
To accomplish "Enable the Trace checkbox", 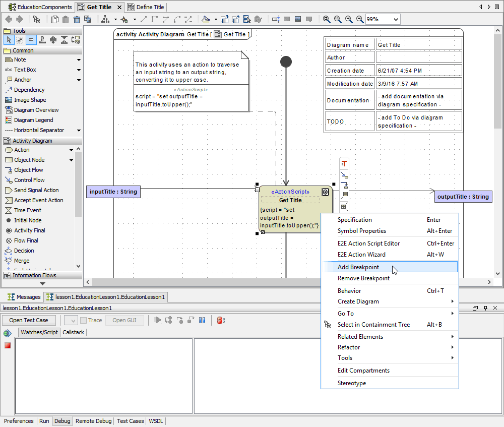I will [83, 320].
